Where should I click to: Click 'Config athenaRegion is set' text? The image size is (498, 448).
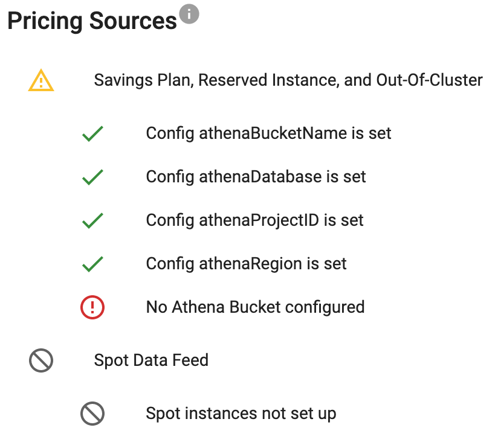pos(246,264)
